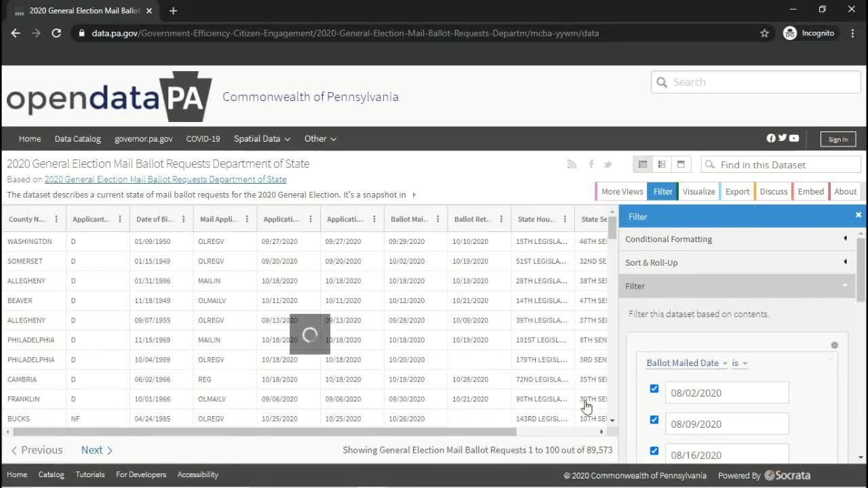Share dataset via small Twitter icon
This screenshot has width=868, height=488.
(608, 164)
